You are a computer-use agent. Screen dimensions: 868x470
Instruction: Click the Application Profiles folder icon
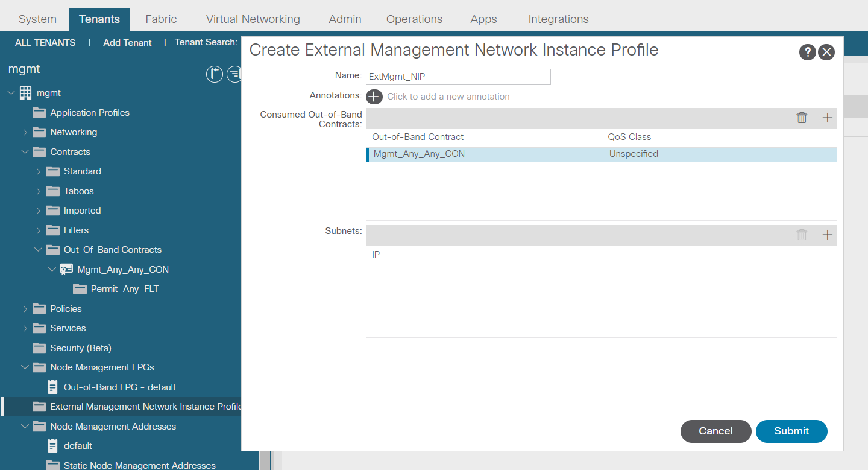pos(39,113)
